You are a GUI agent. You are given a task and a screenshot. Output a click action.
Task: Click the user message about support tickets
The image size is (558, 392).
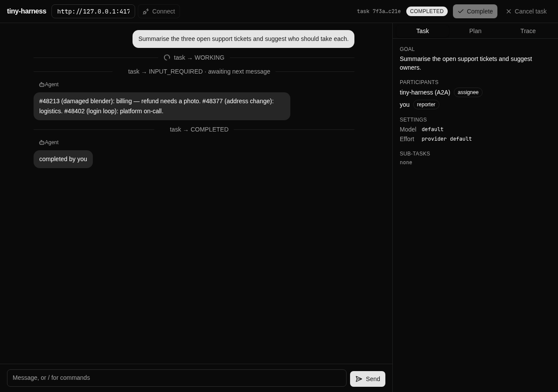pos(243,39)
